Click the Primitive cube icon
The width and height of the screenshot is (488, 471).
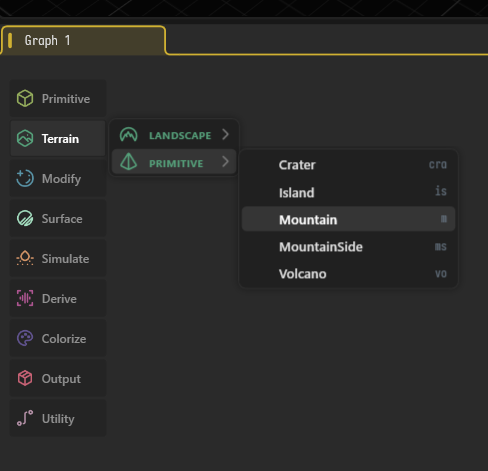[x=25, y=98]
